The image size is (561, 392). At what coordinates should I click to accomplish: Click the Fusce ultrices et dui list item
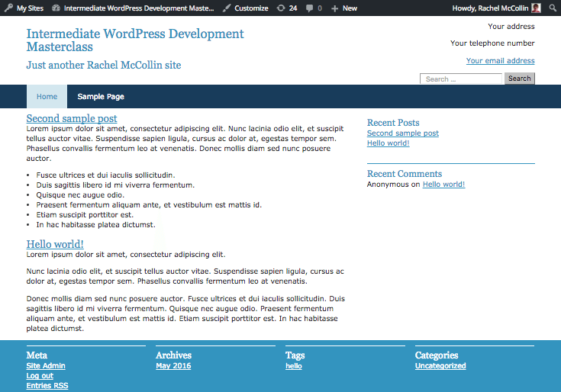tap(105, 175)
